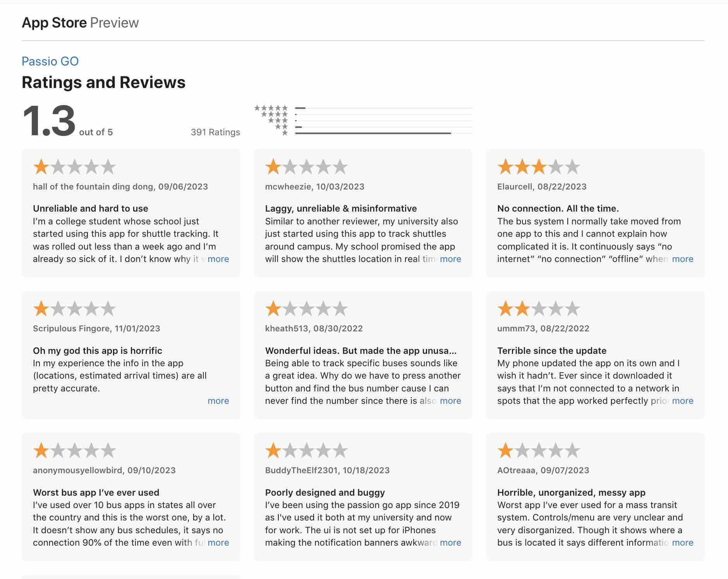Viewport: 728px width, 579px height.
Task: Click the first star on hall of the fountain's review
Action: [x=41, y=166]
